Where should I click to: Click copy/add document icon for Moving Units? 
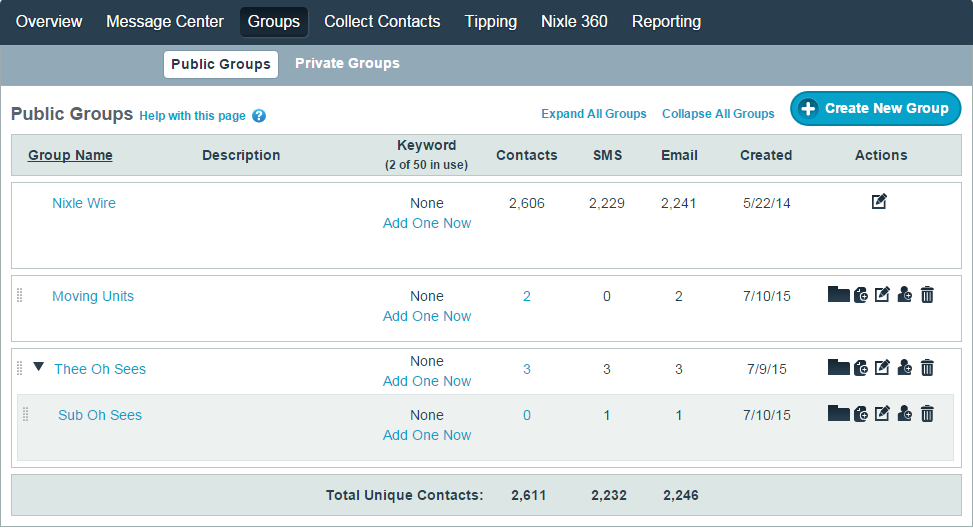861,295
